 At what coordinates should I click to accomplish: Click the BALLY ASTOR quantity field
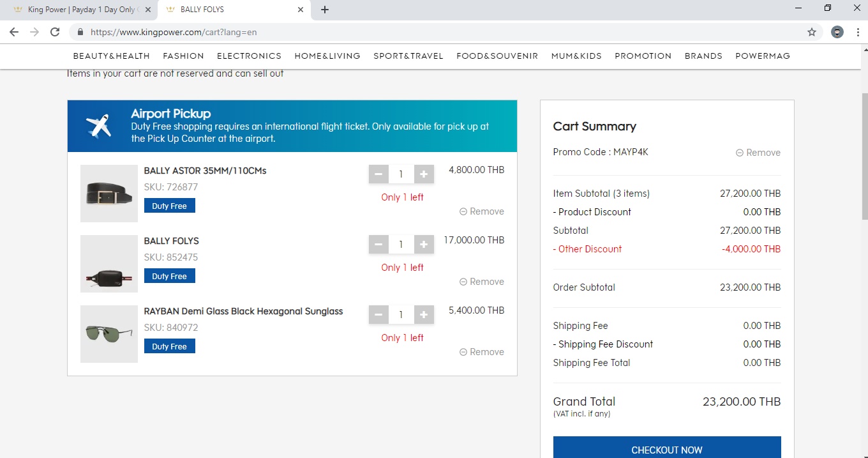(401, 174)
